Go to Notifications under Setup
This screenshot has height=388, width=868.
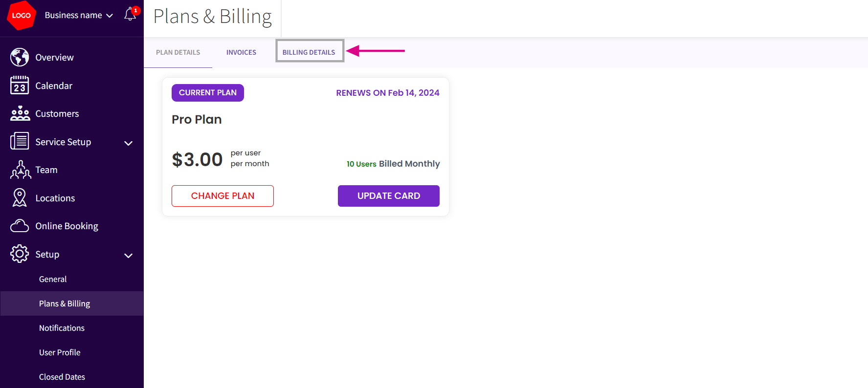[62, 328]
